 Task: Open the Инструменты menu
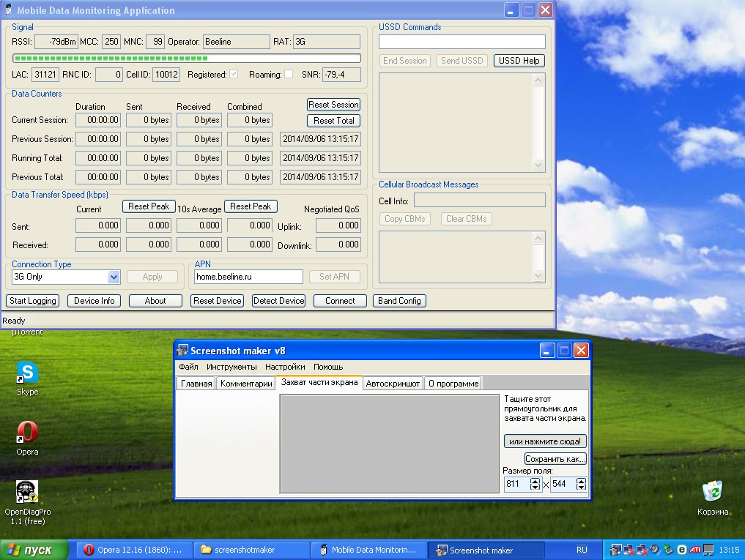tap(231, 367)
